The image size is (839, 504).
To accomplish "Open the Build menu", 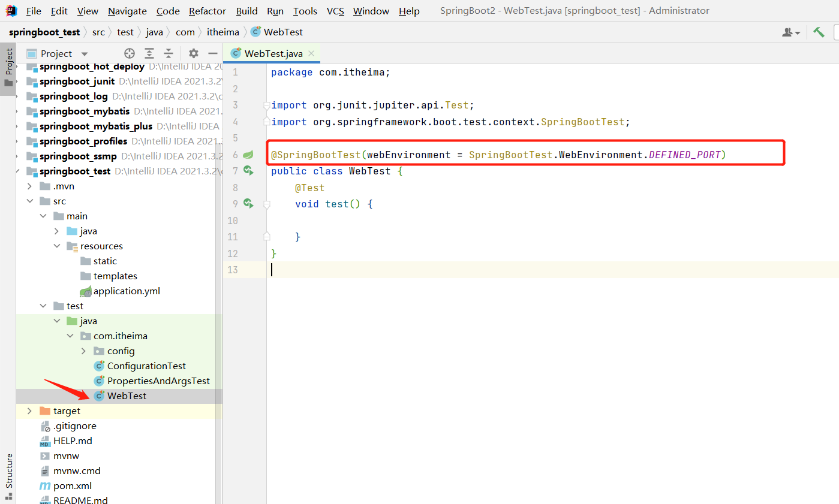I will coord(246,11).
